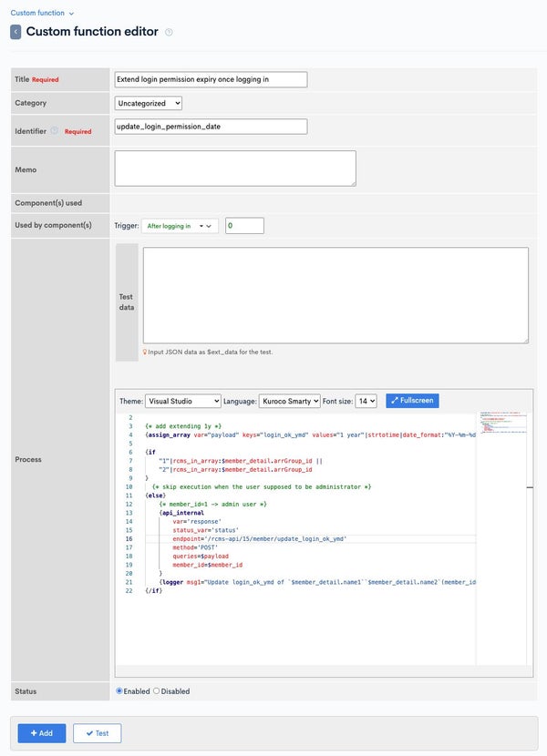Click the Test button
This screenshot has width=547, height=756.
tap(97, 733)
